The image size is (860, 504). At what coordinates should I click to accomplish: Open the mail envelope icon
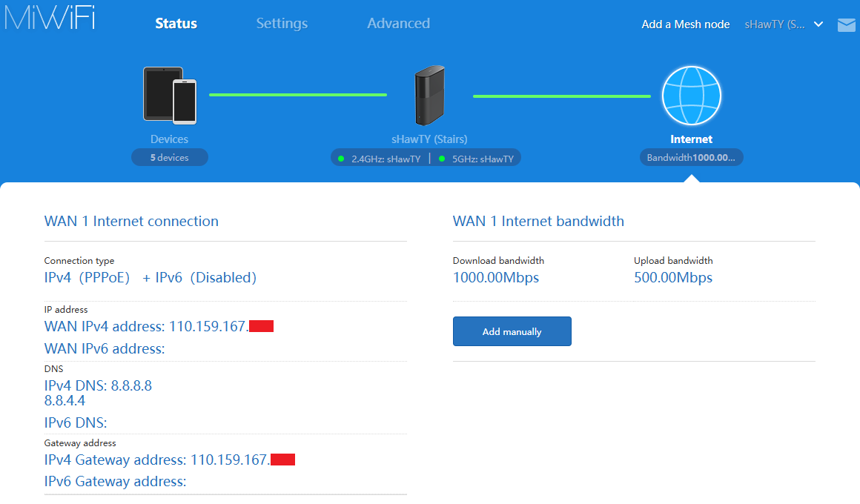point(846,25)
